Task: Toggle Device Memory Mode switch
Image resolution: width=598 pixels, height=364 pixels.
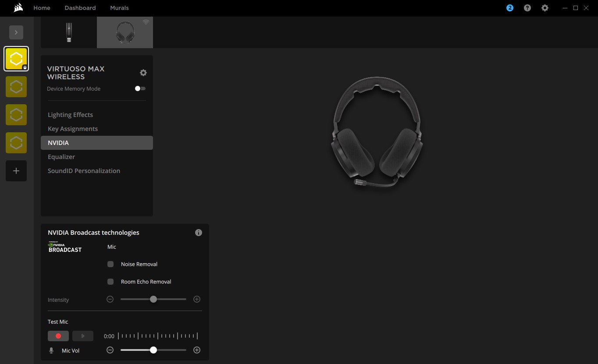Action: pos(140,88)
